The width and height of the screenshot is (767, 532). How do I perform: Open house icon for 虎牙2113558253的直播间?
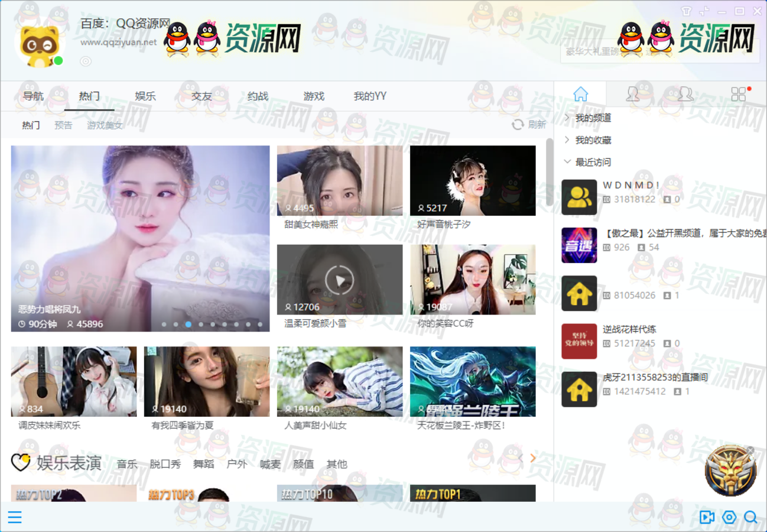click(579, 389)
